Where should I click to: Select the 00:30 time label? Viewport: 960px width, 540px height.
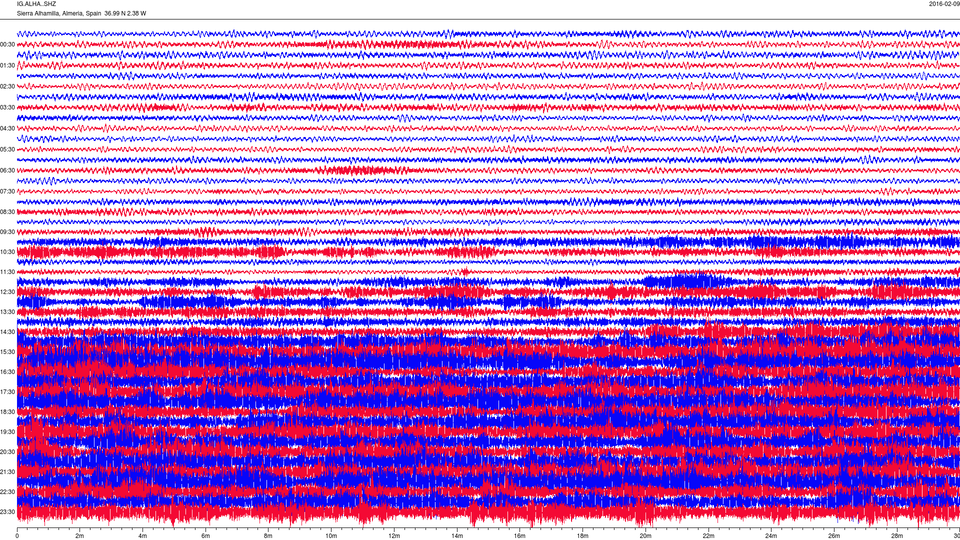click(7, 45)
